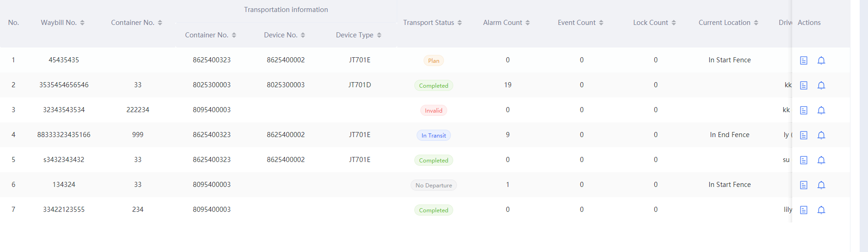This screenshot has width=868, height=252.
Task: Click bell icon for waybill 33422123555
Action: click(x=821, y=210)
